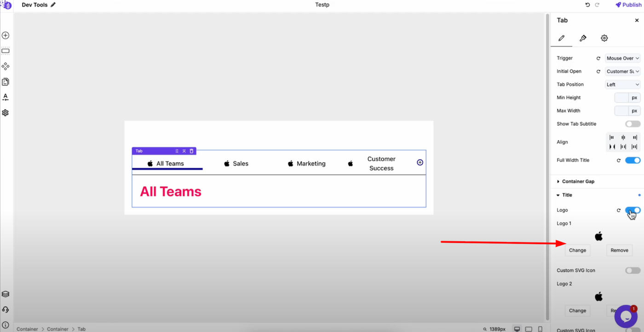Open the Min Height px unit selector
Image resolution: width=644 pixels, height=332 pixels.
pos(634,98)
